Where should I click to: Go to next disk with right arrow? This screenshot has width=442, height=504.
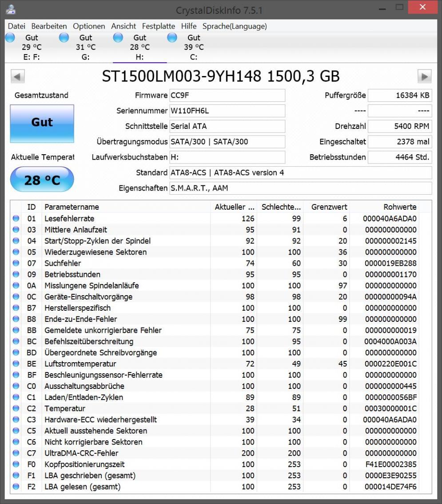(x=424, y=76)
